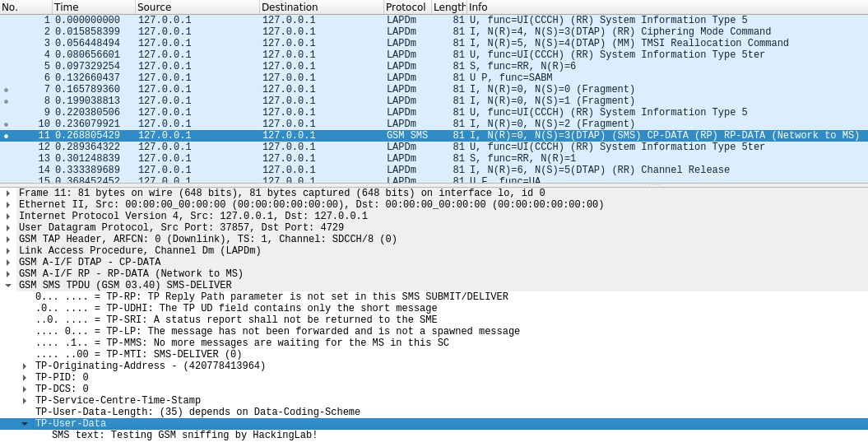The height and width of the screenshot is (447, 868).
Task: Select packet 11 GSM SMS CP-DATA row
Action: [x=434, y=135]
